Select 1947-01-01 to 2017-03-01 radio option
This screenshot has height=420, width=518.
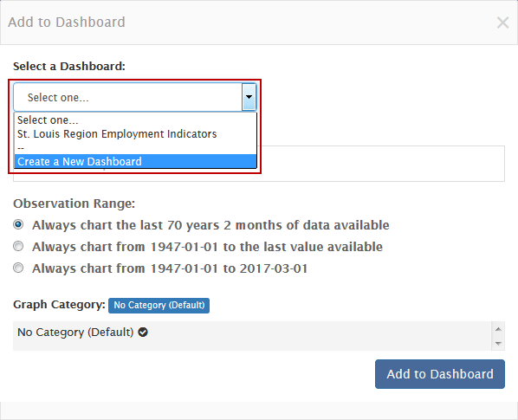[x=18, y=268]
